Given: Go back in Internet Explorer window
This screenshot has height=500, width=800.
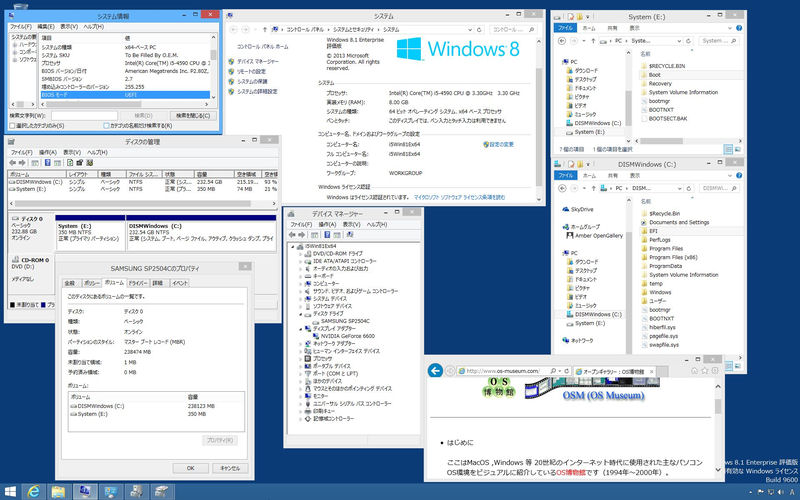Looking at the screenshot, I should pyautogui.click(x=435, y=370).
